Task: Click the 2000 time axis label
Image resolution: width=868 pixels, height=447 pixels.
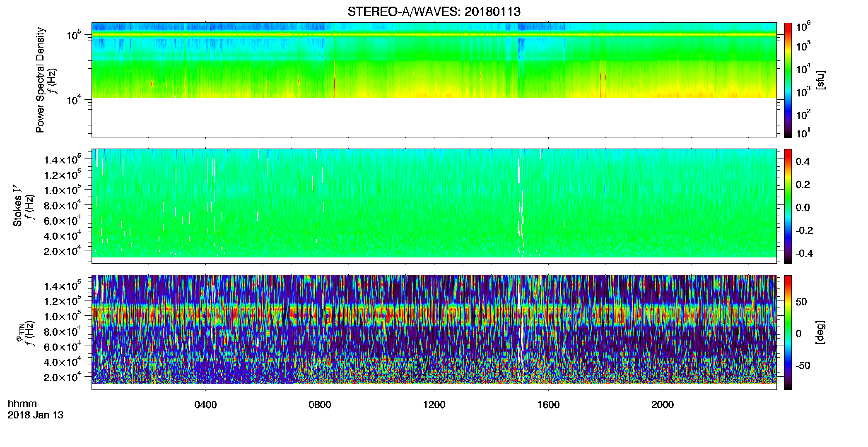Action: tap(663, 405)
